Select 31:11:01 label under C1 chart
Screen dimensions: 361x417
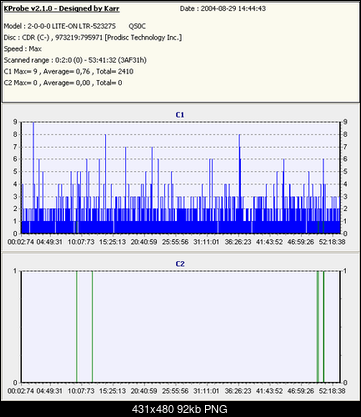(206, 242)
